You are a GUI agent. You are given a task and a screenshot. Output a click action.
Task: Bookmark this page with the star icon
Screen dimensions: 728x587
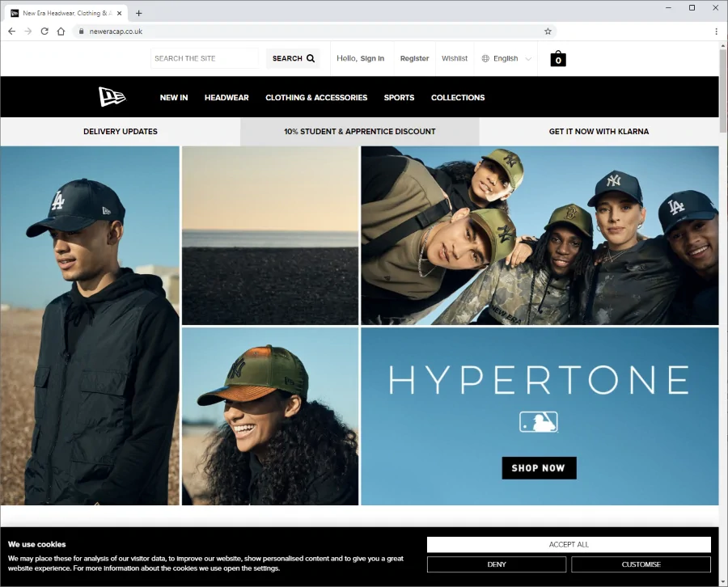(x=548, y=31)
